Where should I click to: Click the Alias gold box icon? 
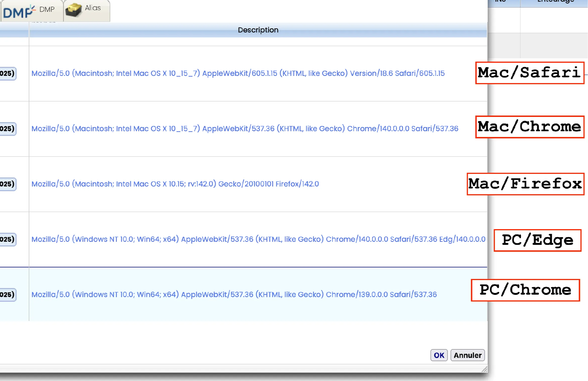point(73,10)
